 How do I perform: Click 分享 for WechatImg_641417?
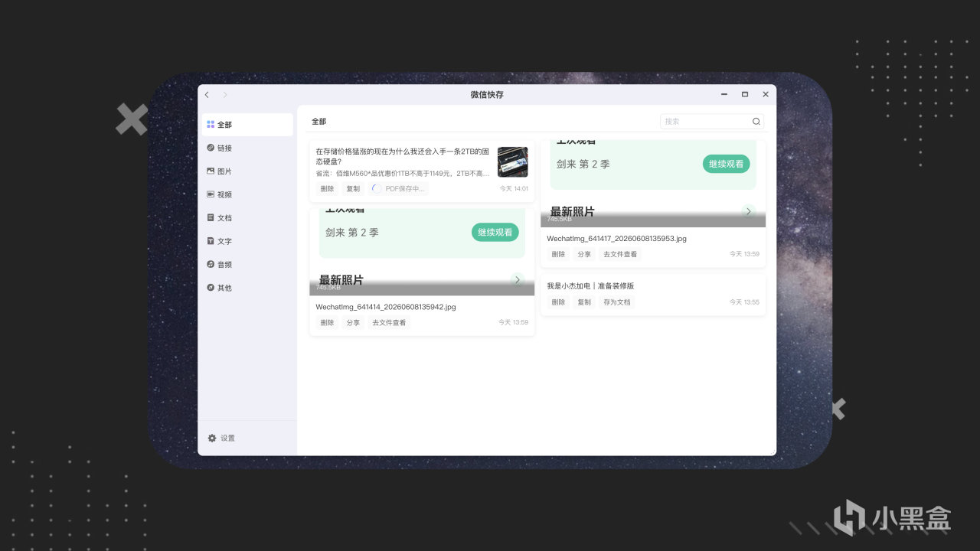(x=584, y=254)
